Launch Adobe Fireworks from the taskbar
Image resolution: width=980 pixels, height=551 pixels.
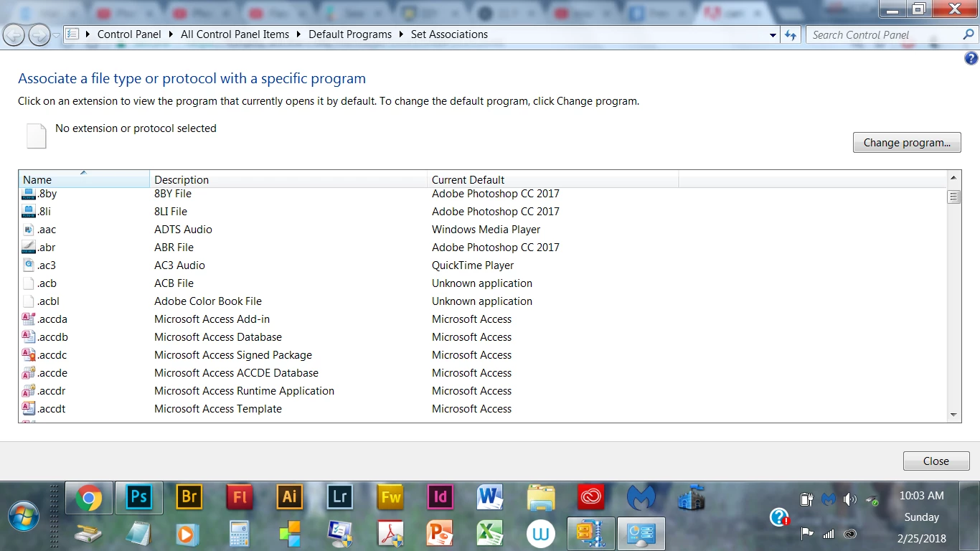point(390,497)
